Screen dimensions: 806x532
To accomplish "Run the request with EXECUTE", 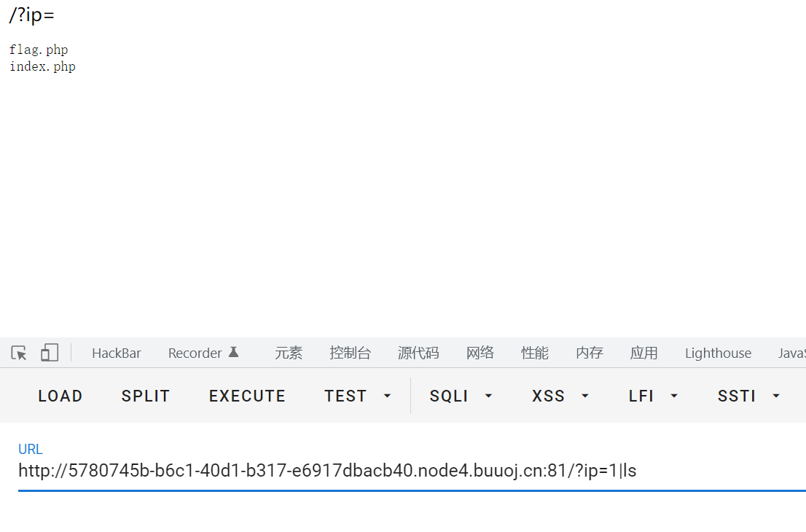I will tap(247, 396).
